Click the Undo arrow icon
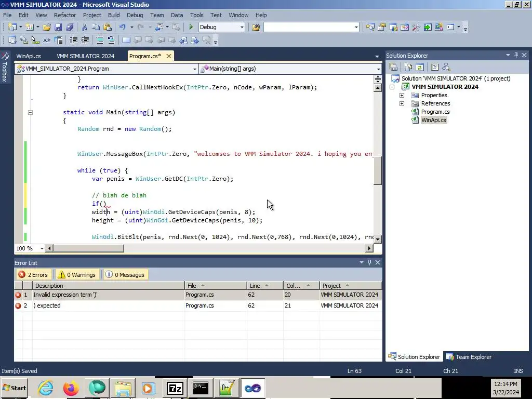Viewport: 532px width, 399px height. (x=123, y=27)
